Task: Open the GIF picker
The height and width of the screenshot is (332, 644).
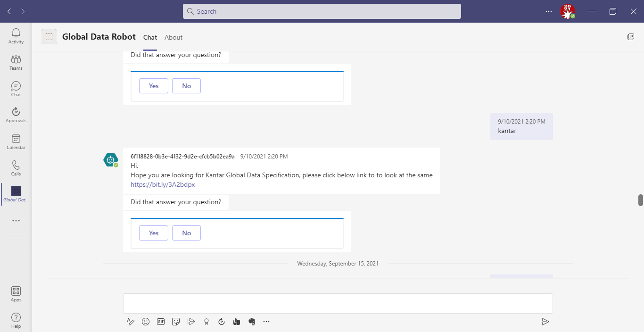Action: pos(161,322)
